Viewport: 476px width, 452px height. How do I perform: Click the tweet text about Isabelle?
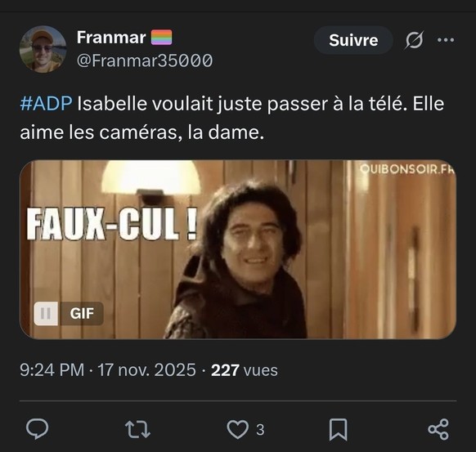tap(232, 118)
